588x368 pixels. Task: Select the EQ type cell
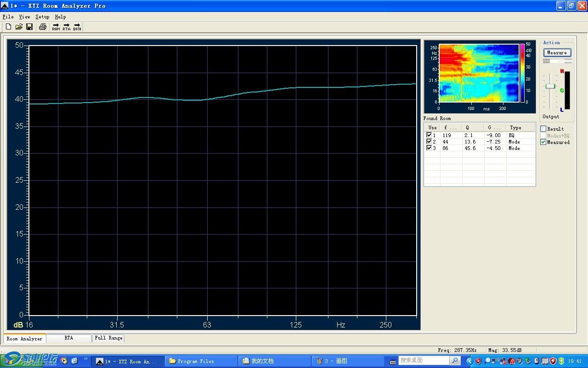511,135
